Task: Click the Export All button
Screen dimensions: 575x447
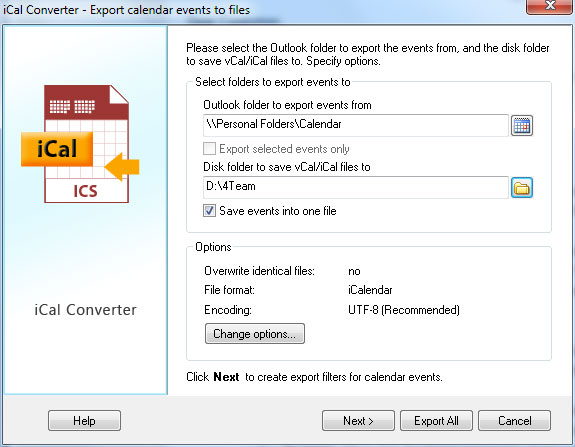Action: tap(436, 421)
